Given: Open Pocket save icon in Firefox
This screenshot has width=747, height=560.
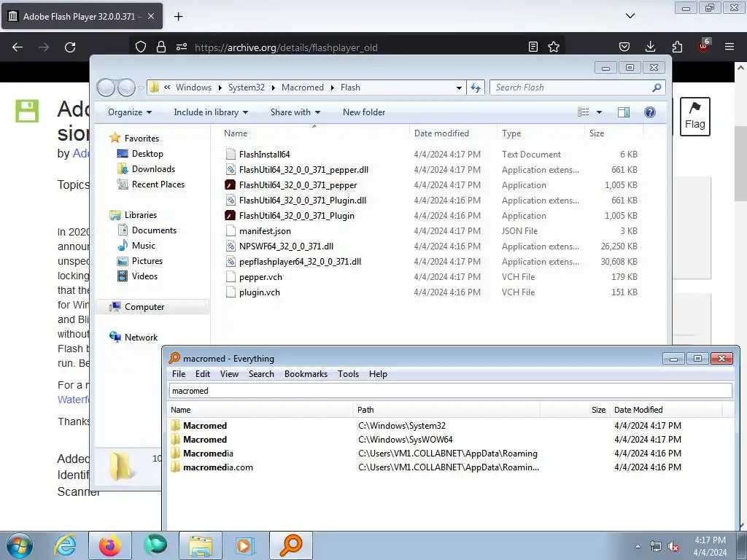Looking at the screenshot, I should click(624, 47).
